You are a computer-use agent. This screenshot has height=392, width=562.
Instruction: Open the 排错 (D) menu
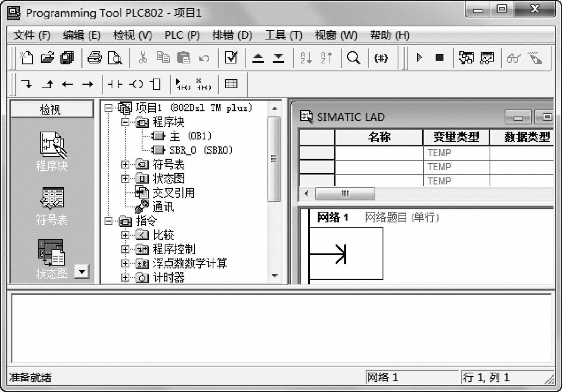[x=232, y=35]
